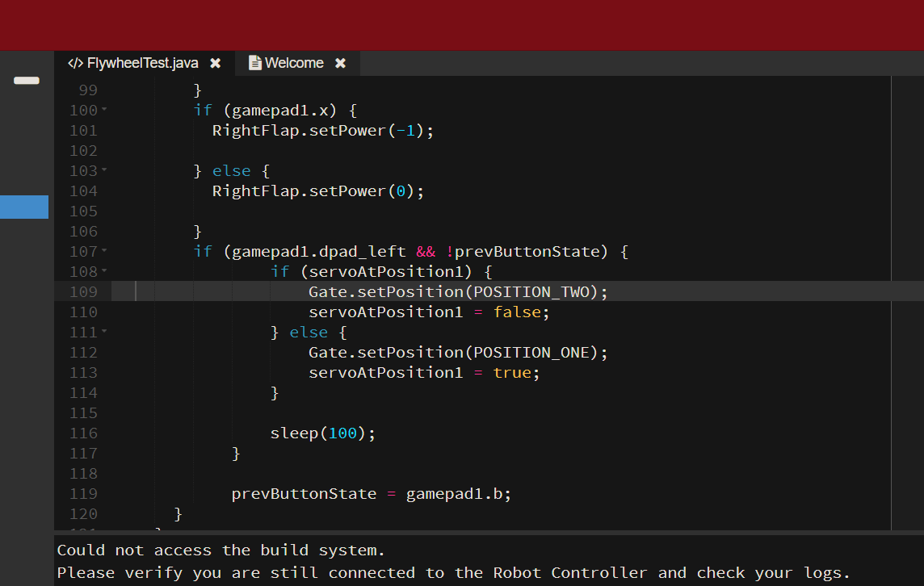Click the 'false' value on line 110
The image size is (924, 586).
(517, 312)
